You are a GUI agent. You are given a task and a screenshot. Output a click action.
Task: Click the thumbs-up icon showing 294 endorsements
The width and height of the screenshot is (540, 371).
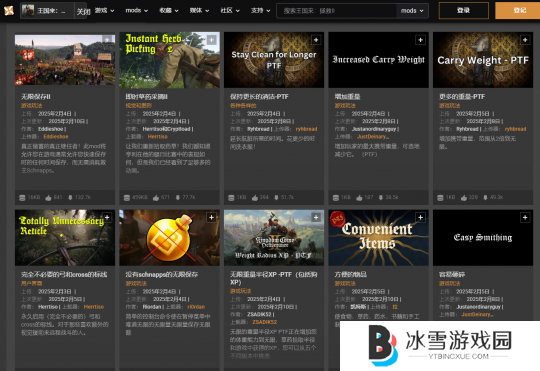point(255,198)
